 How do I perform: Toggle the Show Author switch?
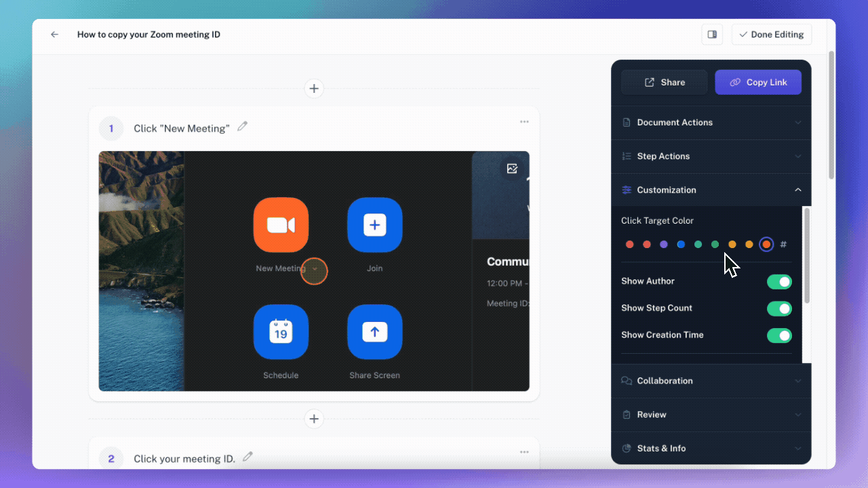(x=779, y=282)
